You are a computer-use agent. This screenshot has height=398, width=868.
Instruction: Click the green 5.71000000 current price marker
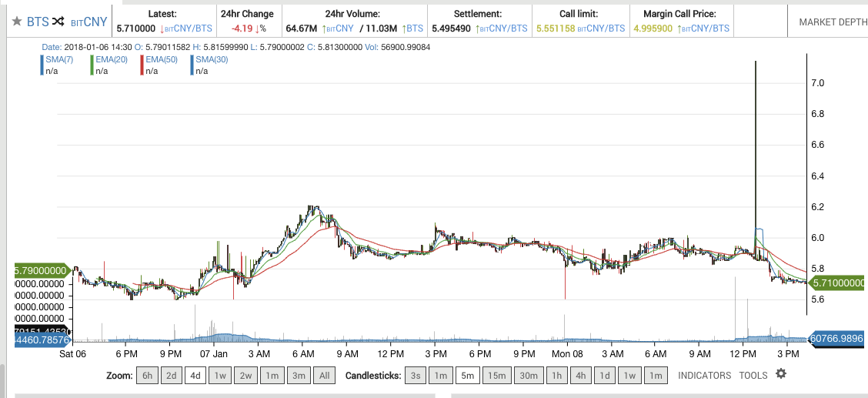click(x=837, y=283)
